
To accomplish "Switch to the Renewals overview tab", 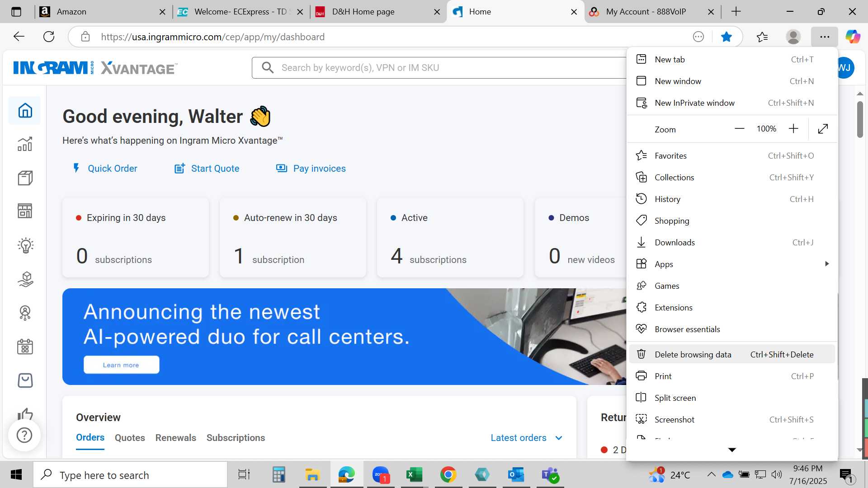I will point(175,438).
